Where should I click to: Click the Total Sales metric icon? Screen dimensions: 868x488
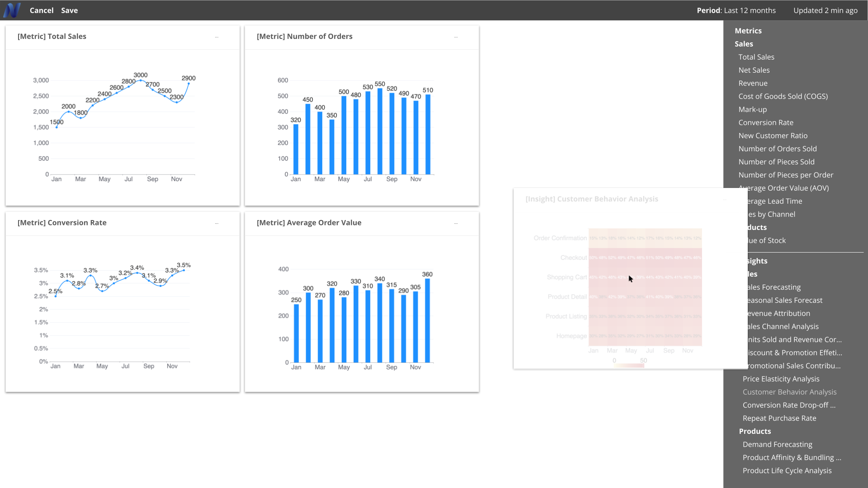[756, 56]
